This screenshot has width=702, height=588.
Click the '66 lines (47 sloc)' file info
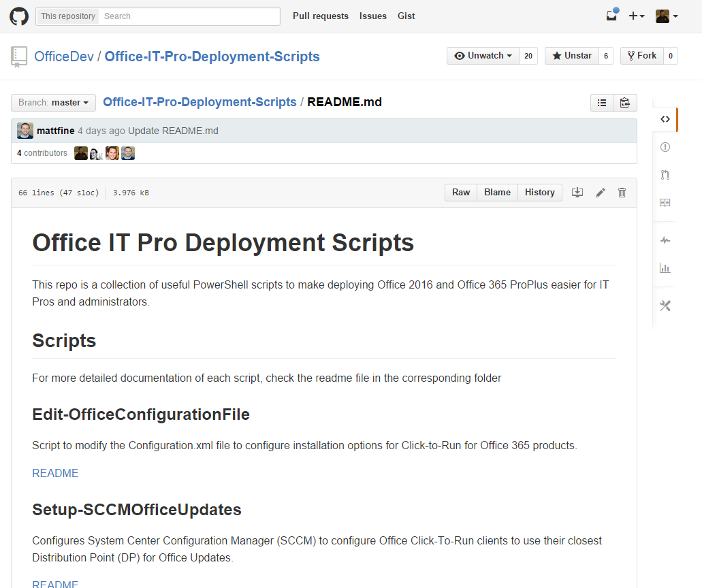coord(59,193)
